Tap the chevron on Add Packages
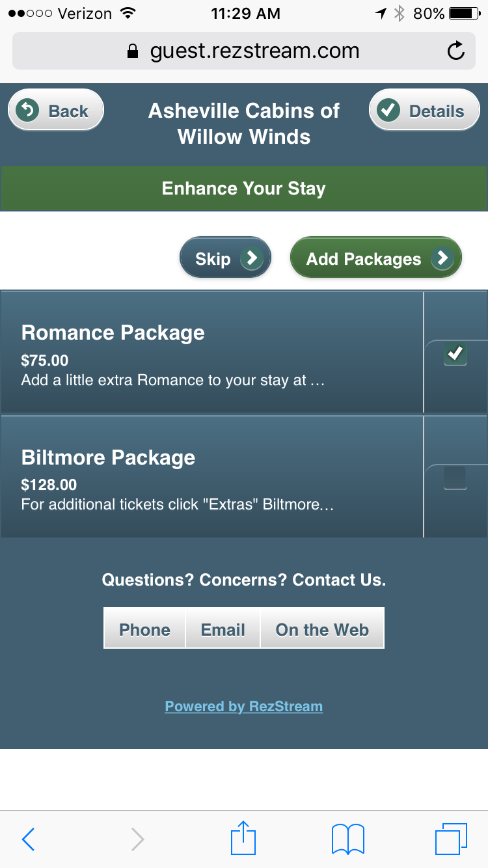 tap(442, 258)
